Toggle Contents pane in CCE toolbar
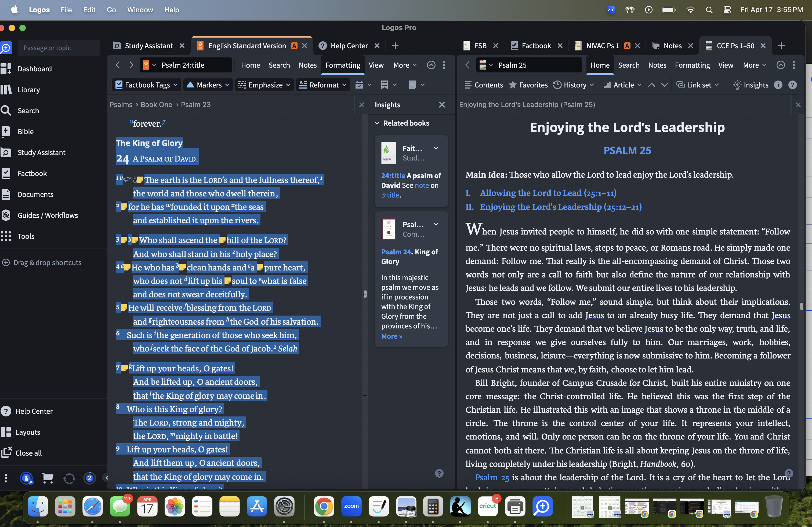This screenshot has width=812, height=527. 484,85
